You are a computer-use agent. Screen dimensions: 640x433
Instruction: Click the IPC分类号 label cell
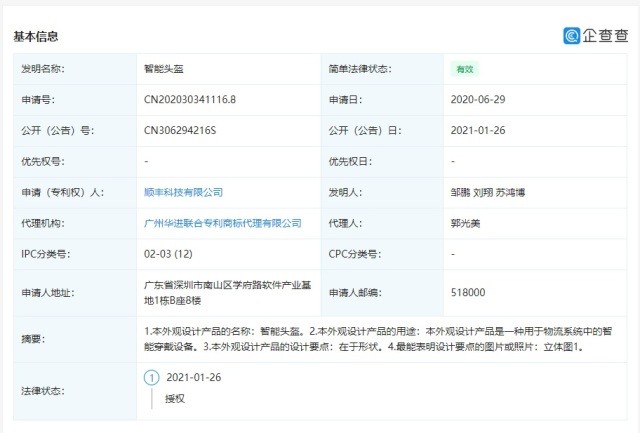75,254
